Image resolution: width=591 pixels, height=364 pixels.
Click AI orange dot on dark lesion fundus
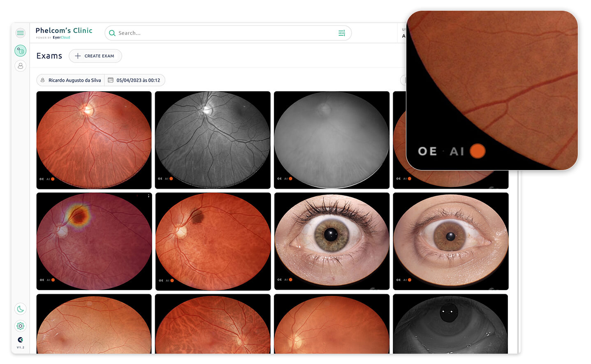[172, 281]
